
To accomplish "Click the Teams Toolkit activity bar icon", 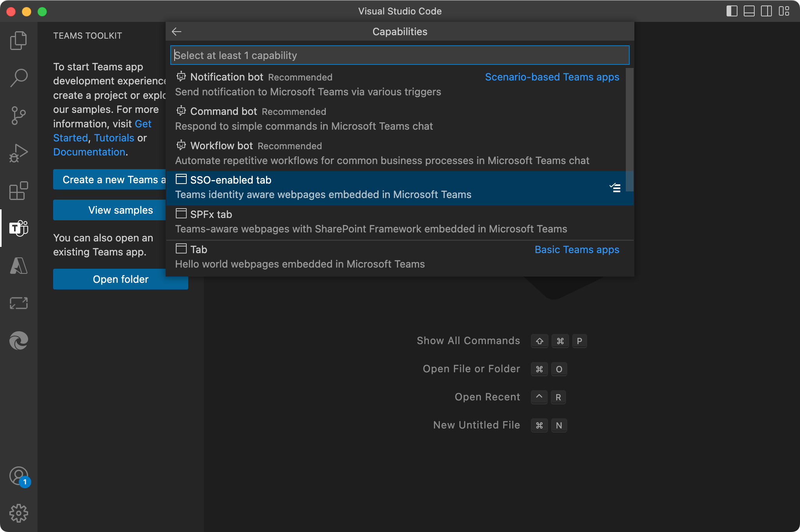I will point(18,228).
